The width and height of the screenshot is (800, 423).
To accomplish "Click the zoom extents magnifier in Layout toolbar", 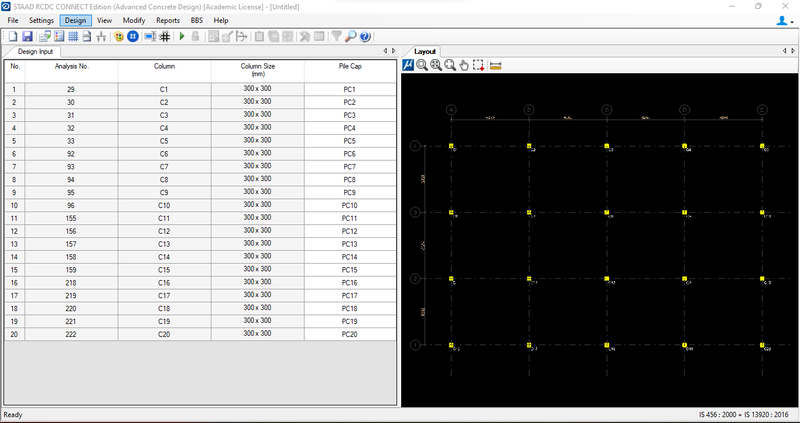I will (436, 65).
